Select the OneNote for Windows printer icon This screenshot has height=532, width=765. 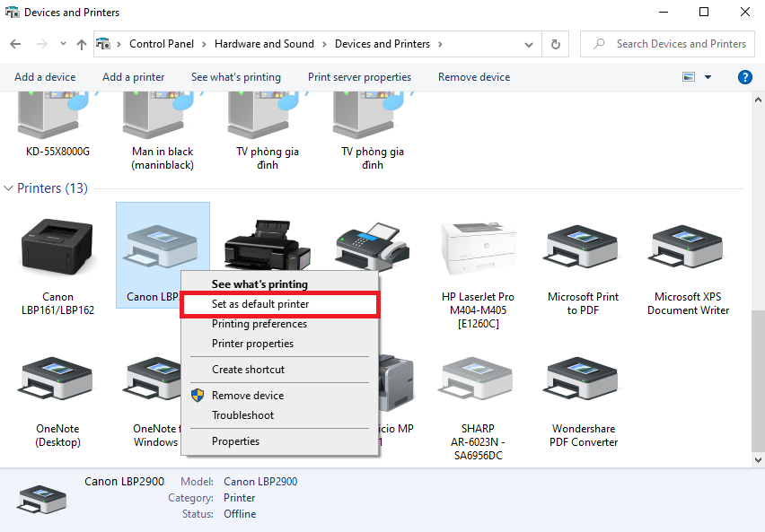coord(153,379)
